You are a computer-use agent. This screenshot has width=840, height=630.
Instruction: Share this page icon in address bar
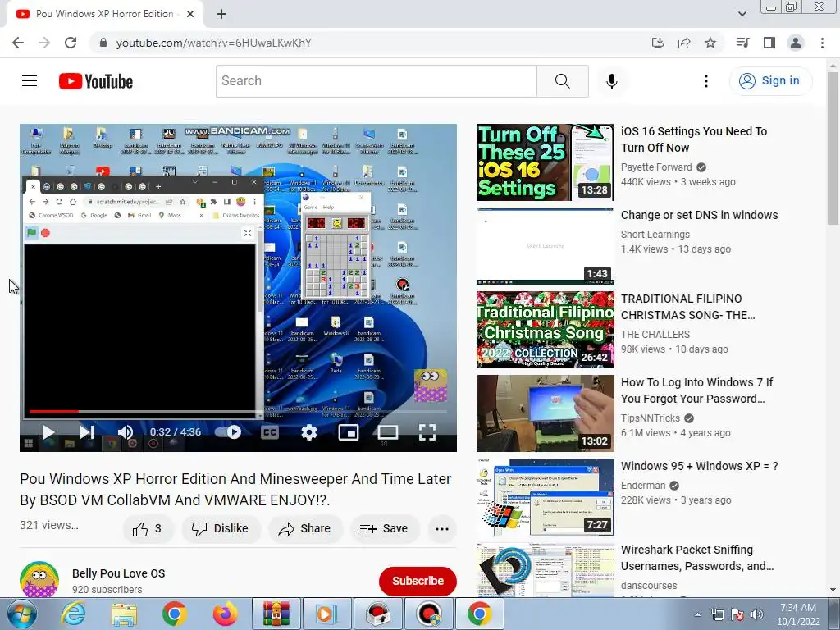[x=684, y=43]
